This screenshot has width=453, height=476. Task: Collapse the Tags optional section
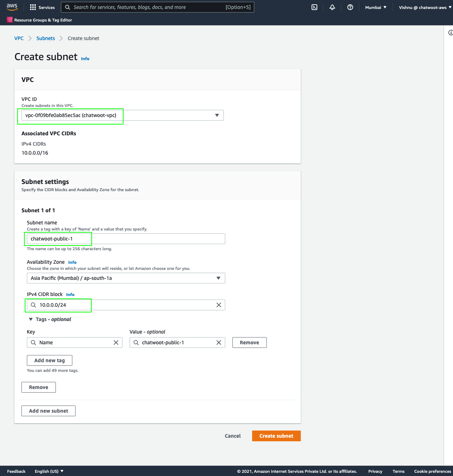(x=31, y=319)
